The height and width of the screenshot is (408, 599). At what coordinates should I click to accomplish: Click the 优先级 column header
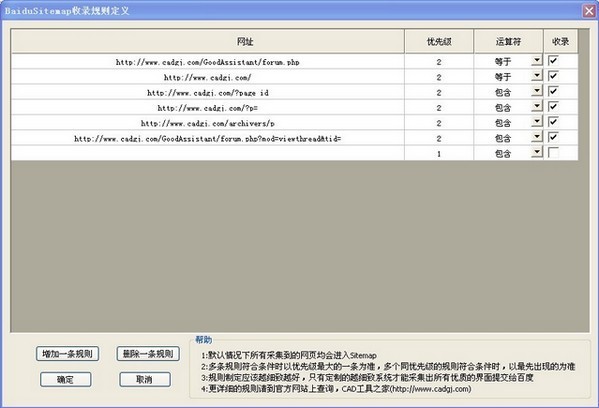439,41
